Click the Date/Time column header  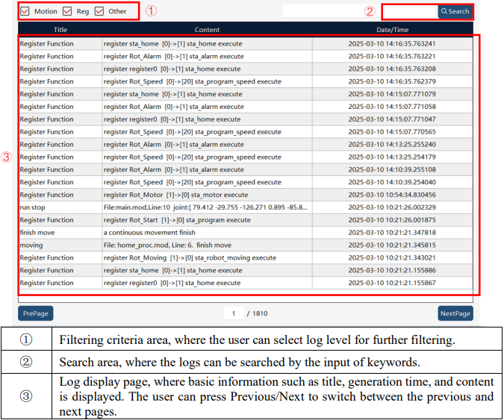[x=393, y=30]
